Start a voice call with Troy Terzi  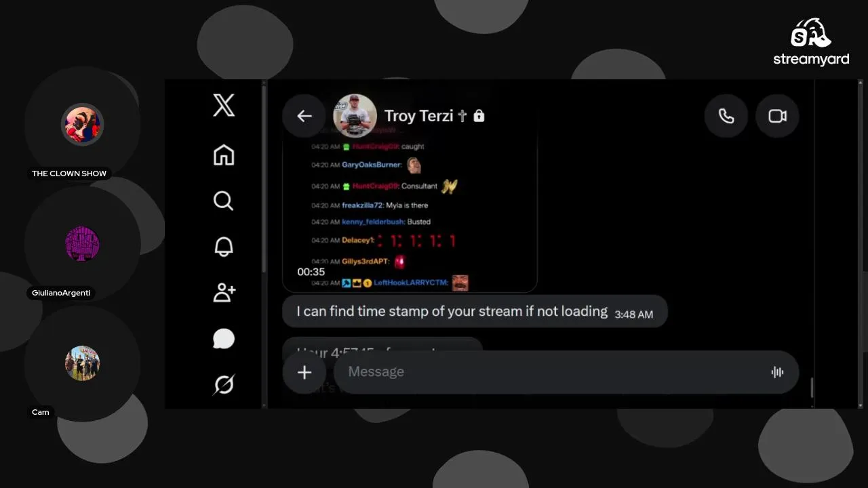(726, 116)
